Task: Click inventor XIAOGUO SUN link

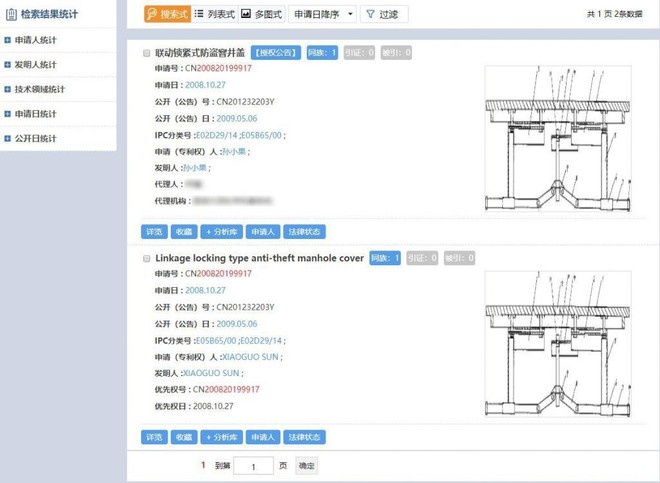Action: click(x=211, y=373)
